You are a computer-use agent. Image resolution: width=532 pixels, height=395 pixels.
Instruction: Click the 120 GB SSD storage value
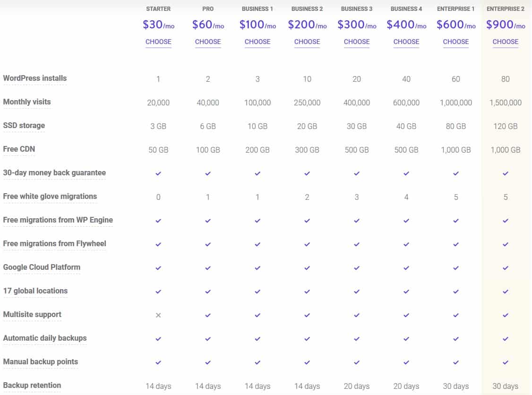(x=505, y=126)
